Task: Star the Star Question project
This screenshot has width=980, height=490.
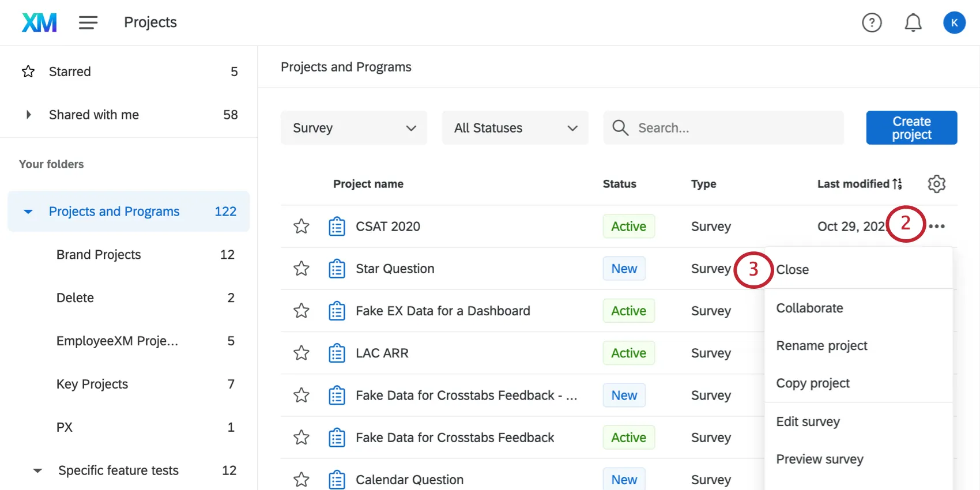Action: pyautogui.click(x=301, y=269)
